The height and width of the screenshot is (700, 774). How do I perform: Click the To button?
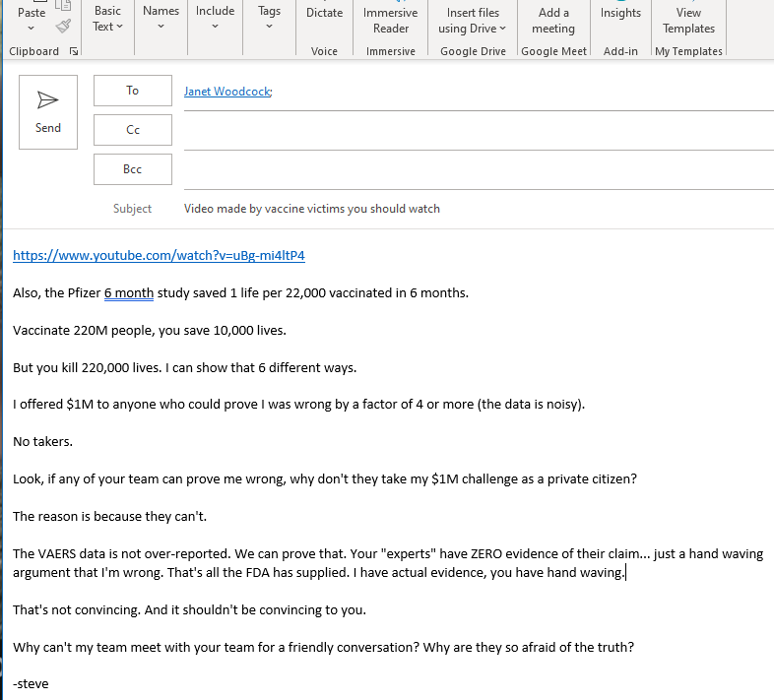[x=133, y=91]
